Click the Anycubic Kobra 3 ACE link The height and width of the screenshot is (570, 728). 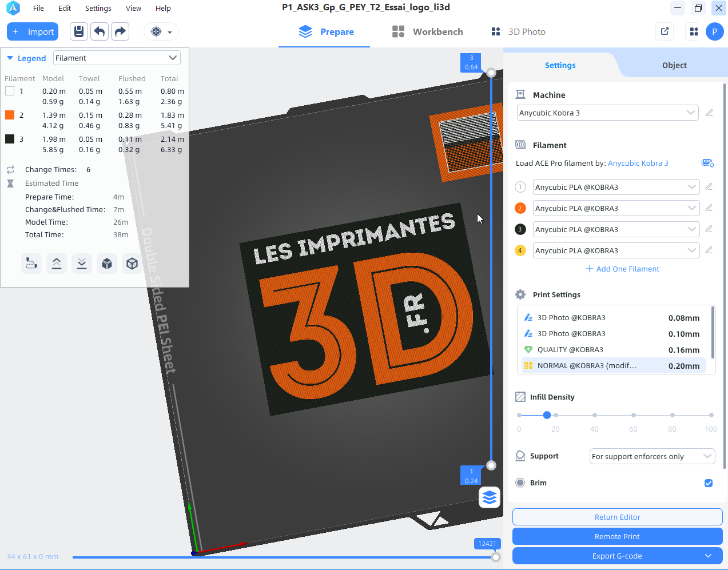(x=638, y=163)
